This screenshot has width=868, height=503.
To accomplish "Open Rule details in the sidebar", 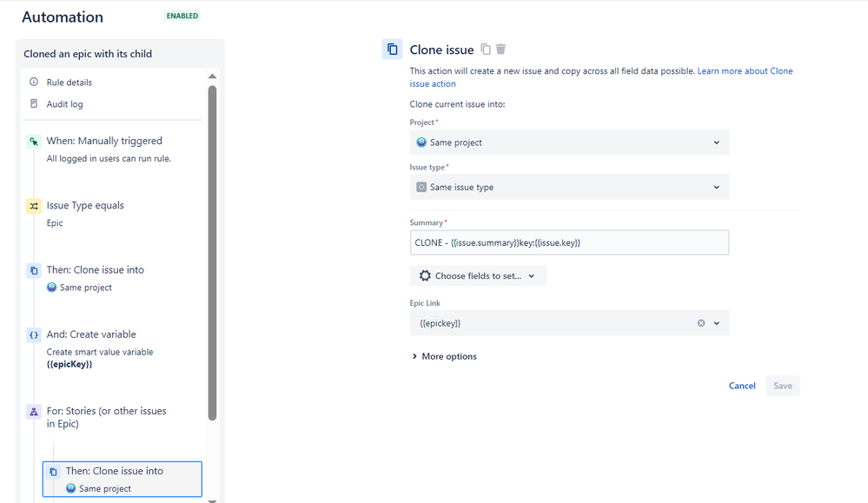I will point(70,83).
